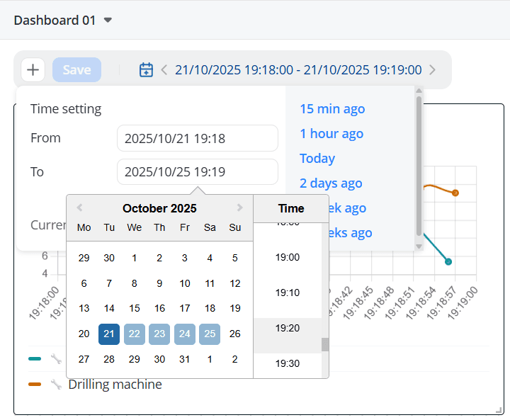Click the teal data point on chart

[x=448, y=261]
